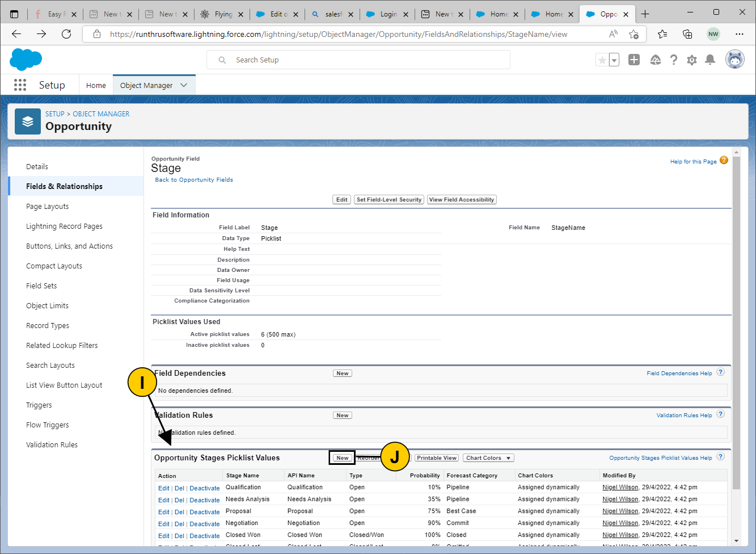Click the Salesforce Help question mark icon
Screen dimensions: 756x554
(x=673, y=60)
